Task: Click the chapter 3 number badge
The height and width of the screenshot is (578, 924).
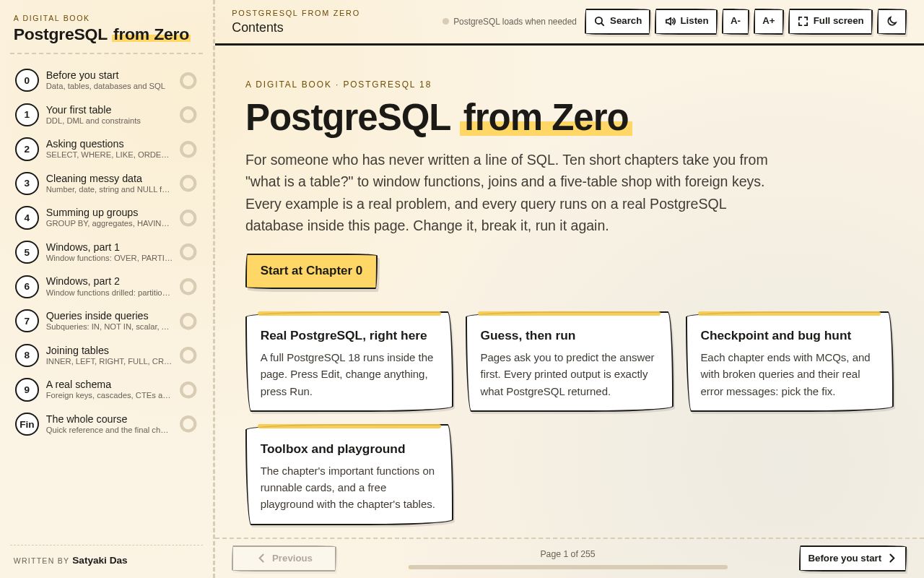Action: (x=27, y=184)
